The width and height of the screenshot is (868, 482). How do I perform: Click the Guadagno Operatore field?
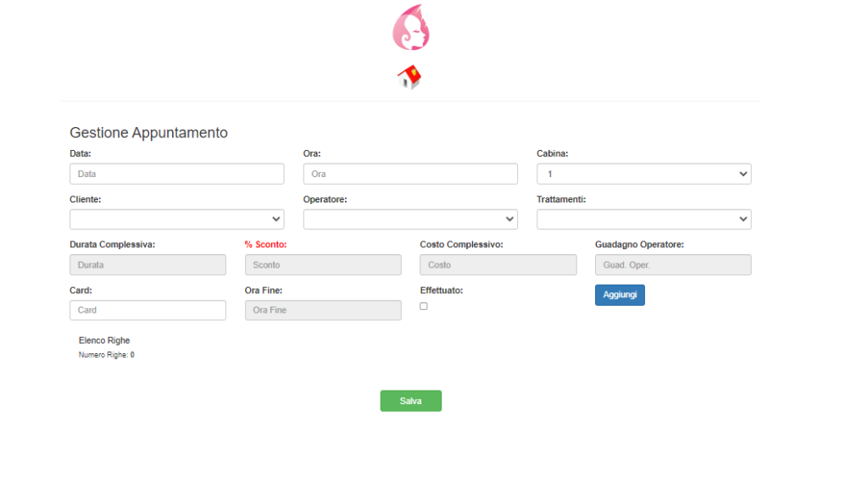pos(673,265)
